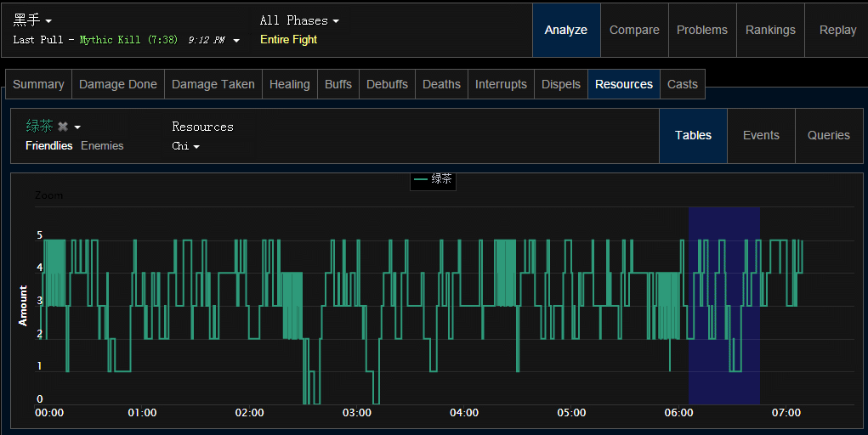Click the Compare button
Viewport: 868px width, 435px height.
pos(634,30)
